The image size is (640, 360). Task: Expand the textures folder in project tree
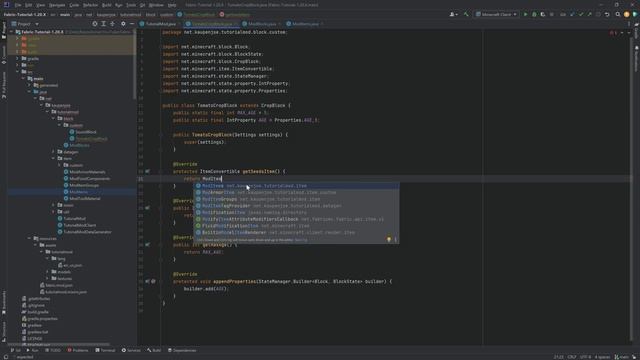pyautogui.click(x=47, y=278)
